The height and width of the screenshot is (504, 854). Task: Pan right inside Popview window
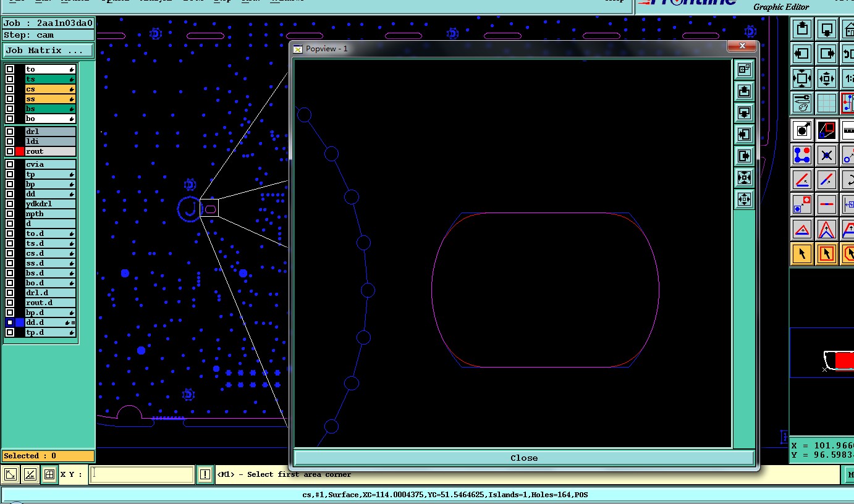coord(744,156)
